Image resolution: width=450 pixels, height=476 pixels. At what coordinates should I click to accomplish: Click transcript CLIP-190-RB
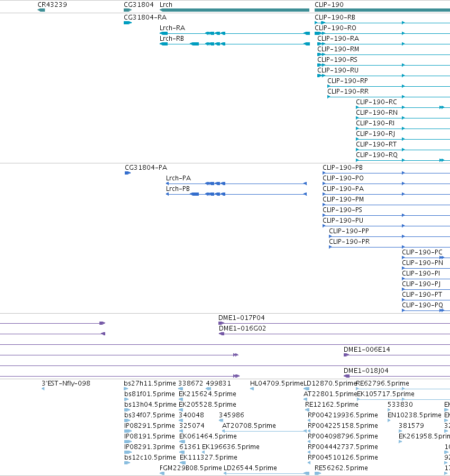pos(335,17)
